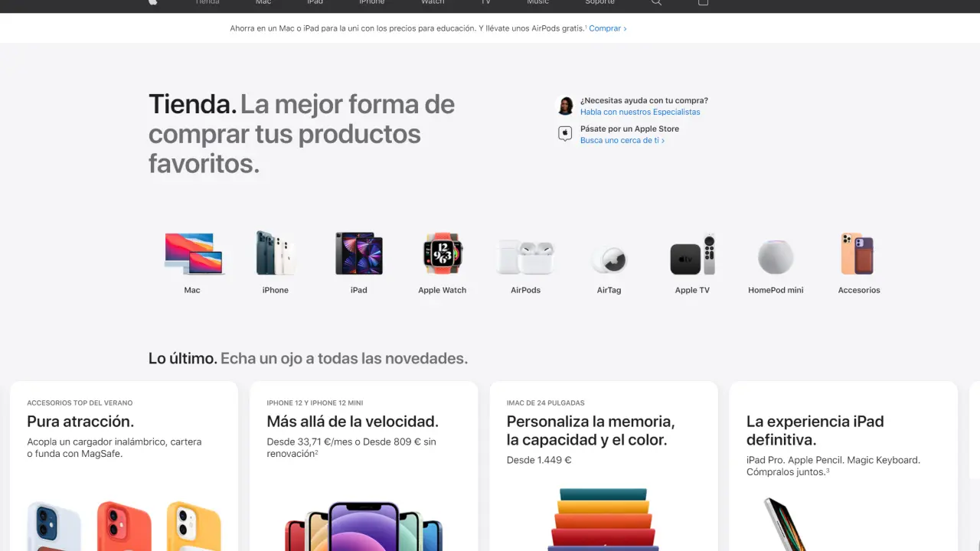The image size is (980, 551).
Task: Click the Apple logo in navigation bar
Action: pos(152,2)
